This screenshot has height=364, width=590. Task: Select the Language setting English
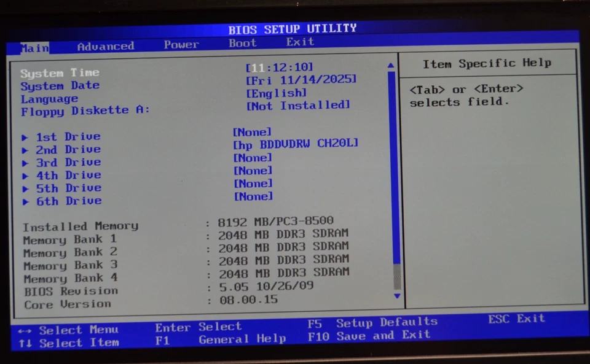click(x=277, y=93)
